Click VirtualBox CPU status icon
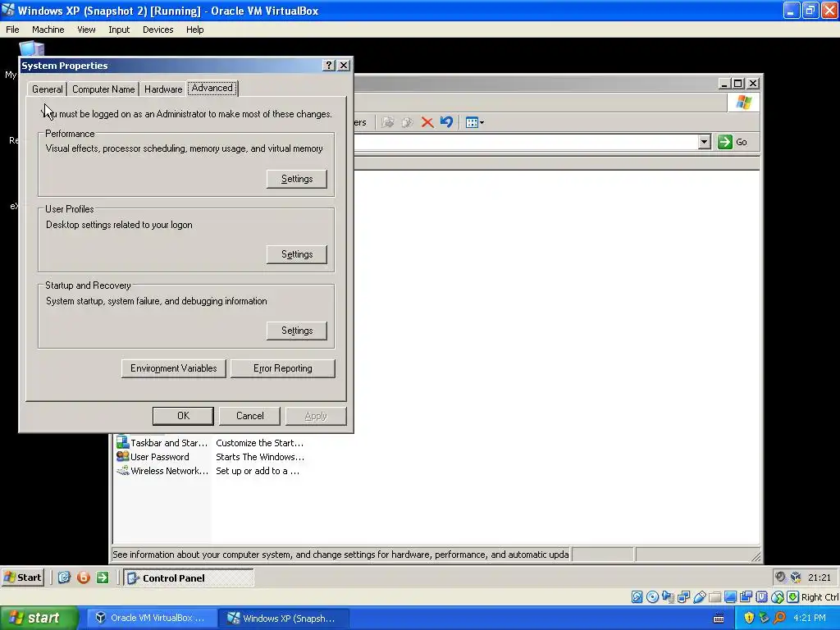840x630 pixels. pos(762,597)
